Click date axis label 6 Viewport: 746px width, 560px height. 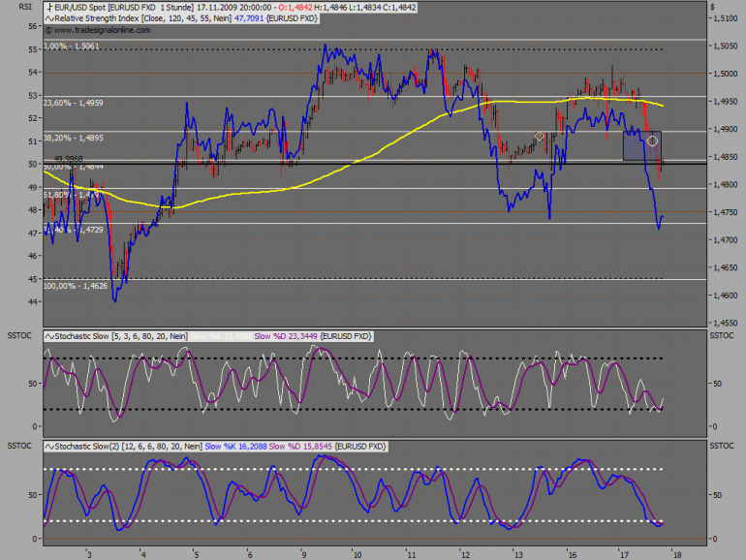(250, 555)
